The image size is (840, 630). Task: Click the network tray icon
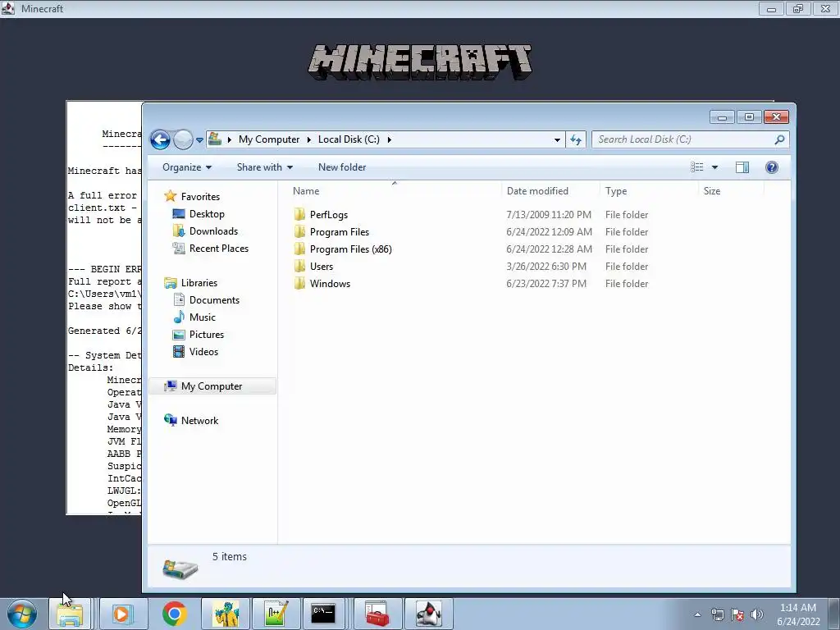click(x=717, y=614)
